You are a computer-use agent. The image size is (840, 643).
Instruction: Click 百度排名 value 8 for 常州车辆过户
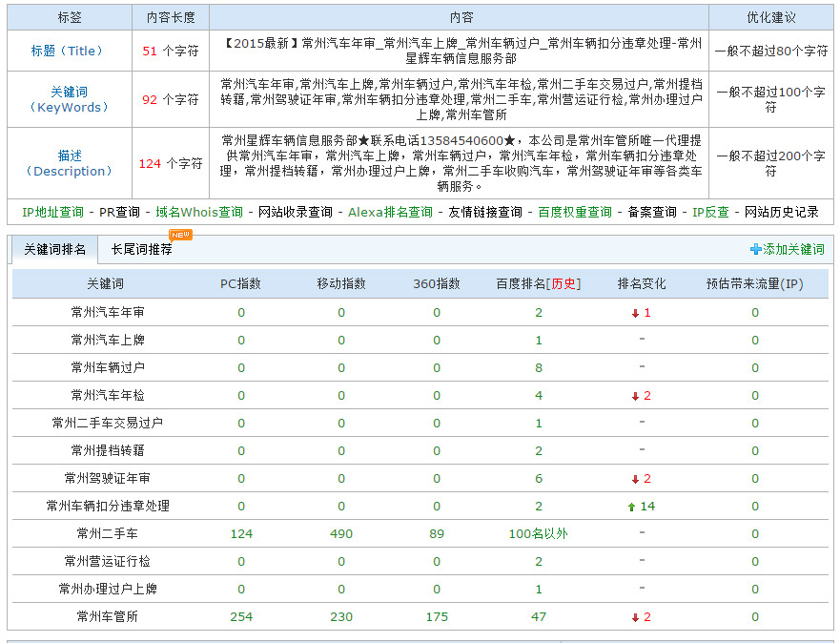539,368
